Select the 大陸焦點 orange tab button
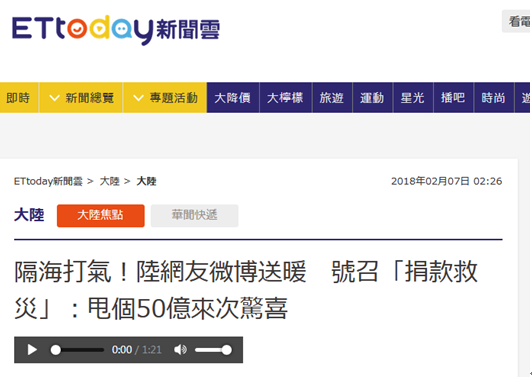Viewport: 532px width, 386px height. point(101,215)
